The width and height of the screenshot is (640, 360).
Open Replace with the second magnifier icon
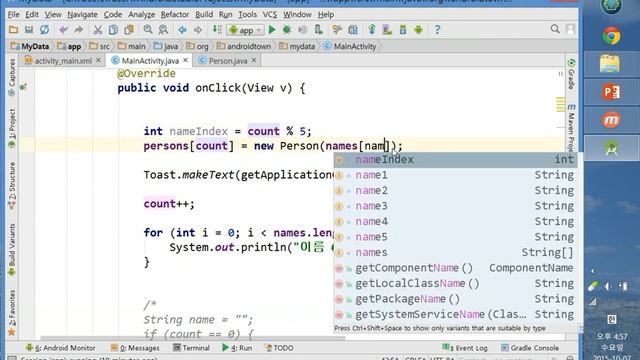163,30
